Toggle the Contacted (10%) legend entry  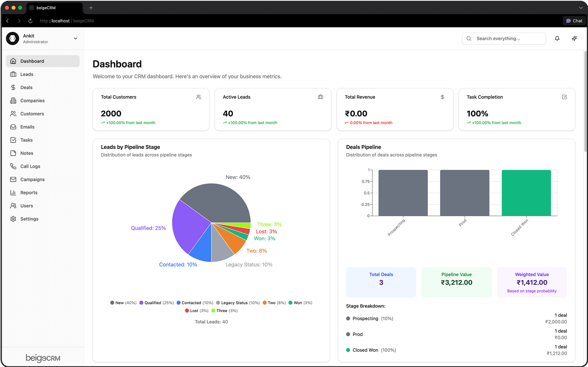[x=195, y=303]
